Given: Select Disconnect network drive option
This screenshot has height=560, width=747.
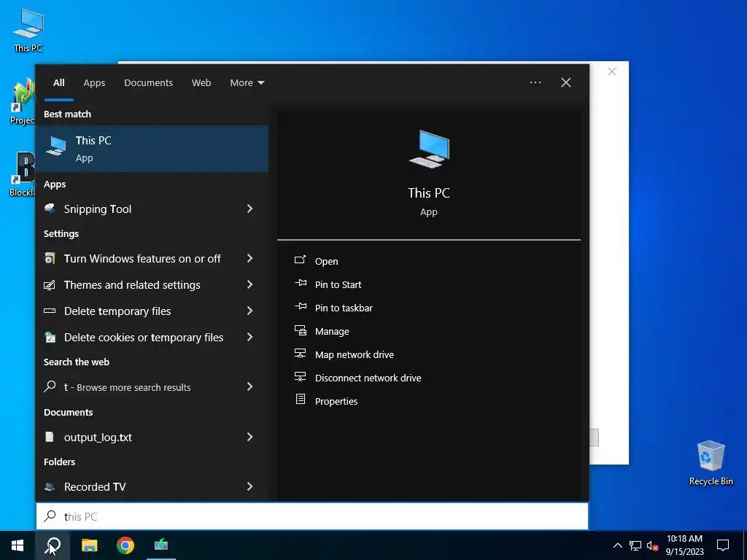Looking at the screenshot, I should click(x=368, y=378).
